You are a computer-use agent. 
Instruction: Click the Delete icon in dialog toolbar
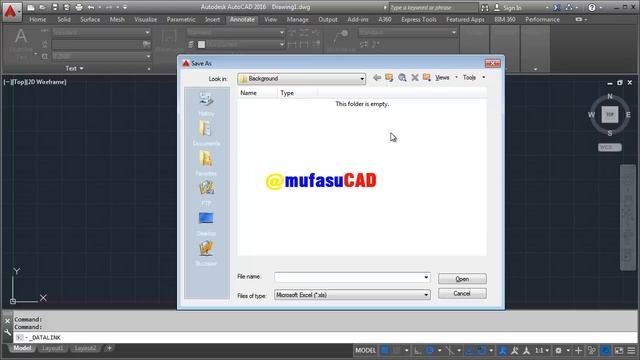click(x=415, y=78)
